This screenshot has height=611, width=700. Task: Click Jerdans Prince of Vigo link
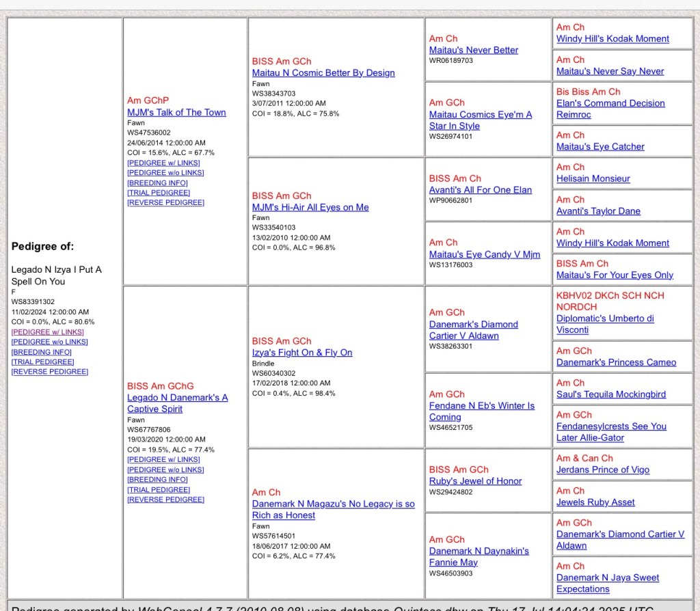(602, 470)
